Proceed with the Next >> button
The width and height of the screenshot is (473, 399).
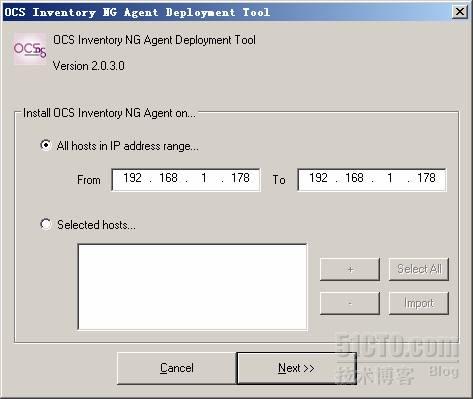click(296, 368)
